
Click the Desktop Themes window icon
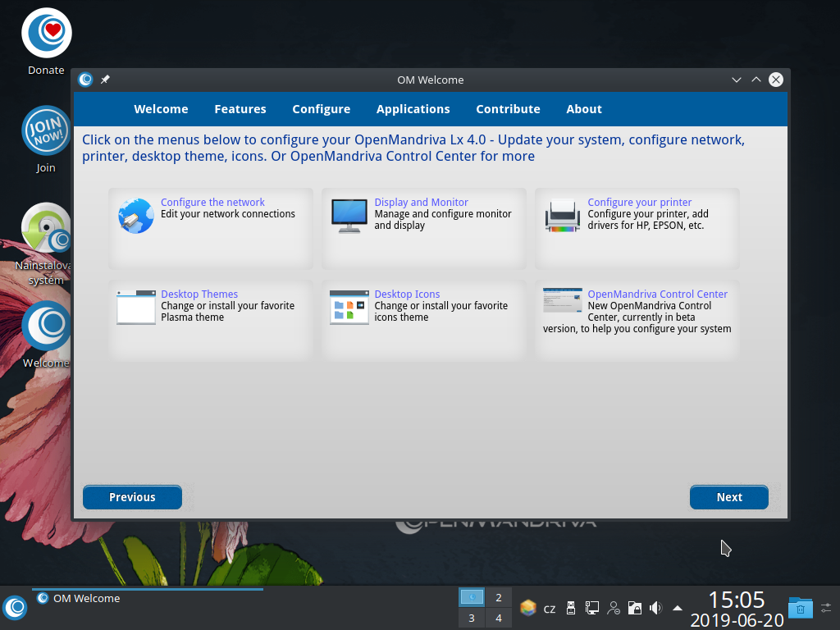tap(136, 308)
